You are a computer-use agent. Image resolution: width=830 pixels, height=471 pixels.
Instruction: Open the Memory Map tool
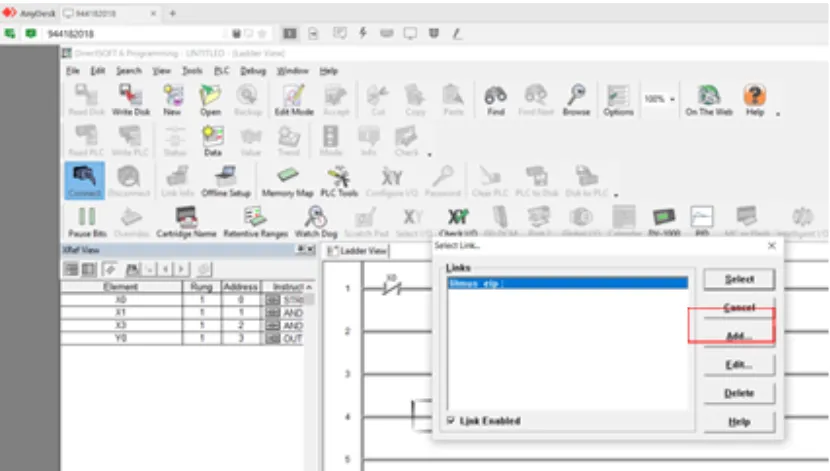tap(287, 180)
